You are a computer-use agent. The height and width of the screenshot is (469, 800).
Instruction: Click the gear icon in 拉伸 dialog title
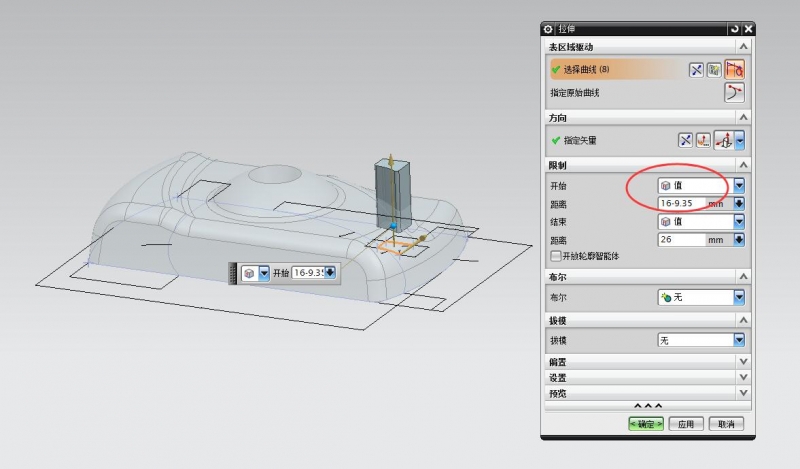[548, 29]
